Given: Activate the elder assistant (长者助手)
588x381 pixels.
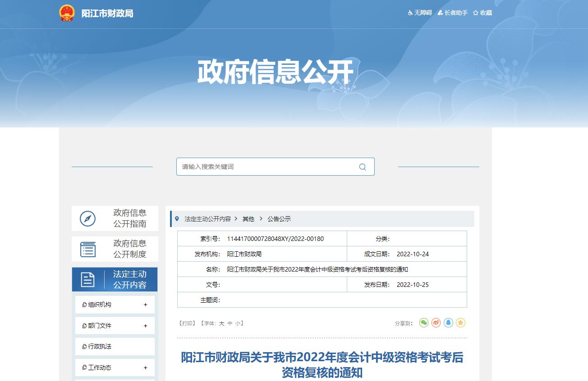Looking at the screenshot, I should (x=452, y=13).
